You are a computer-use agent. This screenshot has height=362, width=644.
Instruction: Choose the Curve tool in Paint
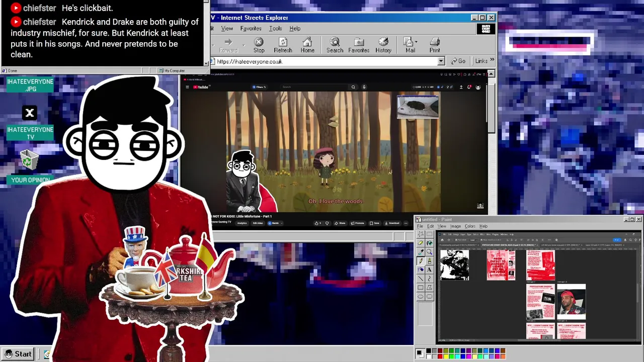point(430,279)
